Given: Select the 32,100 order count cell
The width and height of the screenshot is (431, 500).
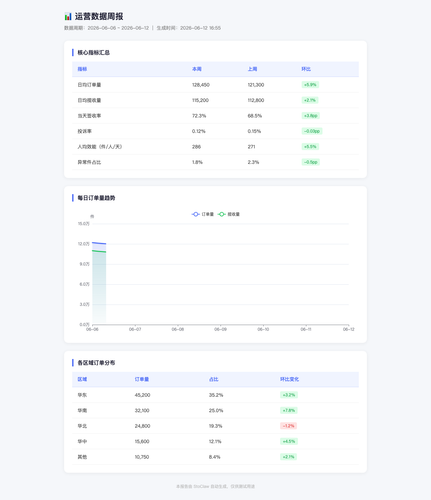Looking at the screenshot, I should (142, 410).
